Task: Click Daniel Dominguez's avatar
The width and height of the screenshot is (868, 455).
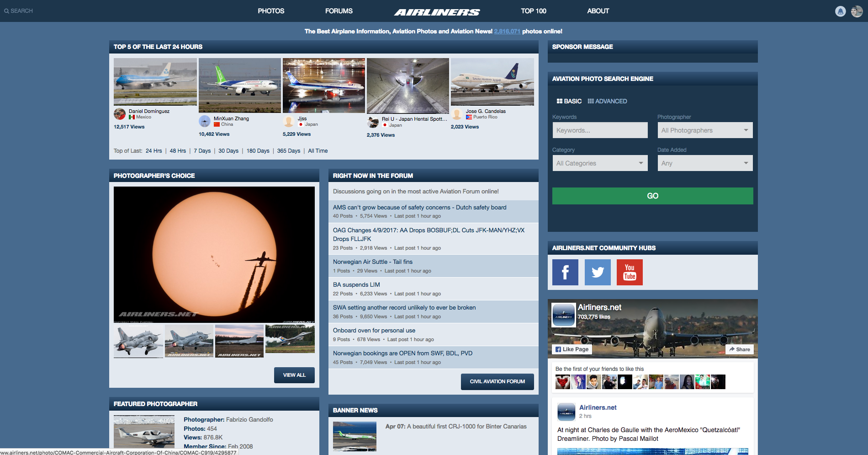Action: click(x=120, y=114)
